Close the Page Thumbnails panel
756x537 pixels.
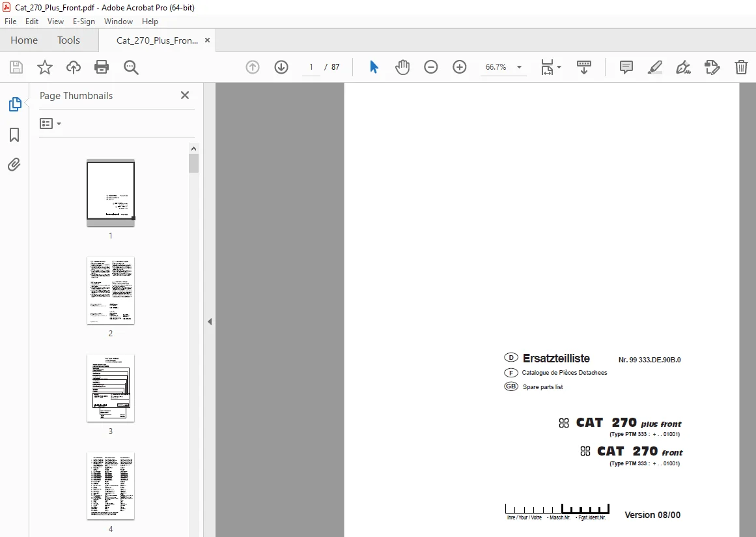(185, 96)
